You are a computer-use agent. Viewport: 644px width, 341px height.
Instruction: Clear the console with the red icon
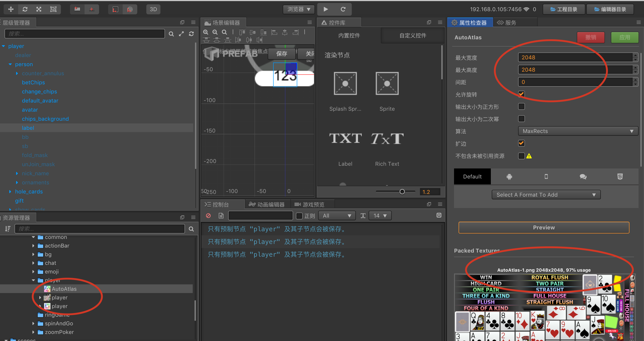(208, 216)
